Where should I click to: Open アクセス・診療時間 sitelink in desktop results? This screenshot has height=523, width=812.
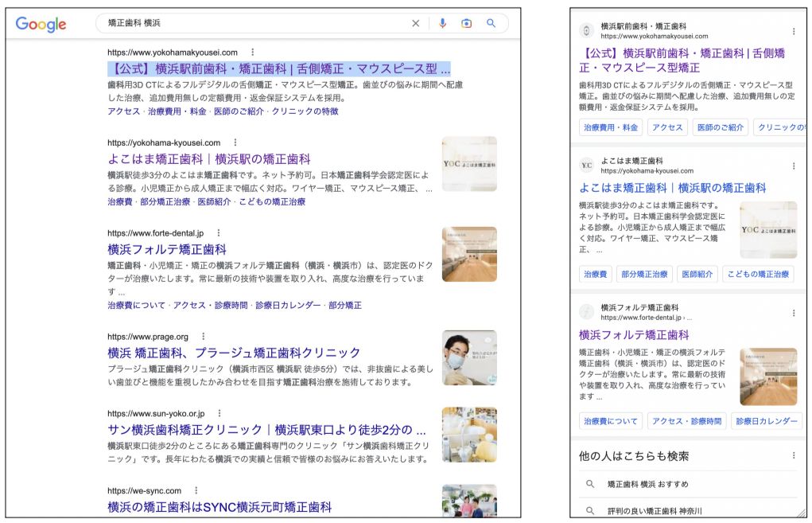coord(210,306)
